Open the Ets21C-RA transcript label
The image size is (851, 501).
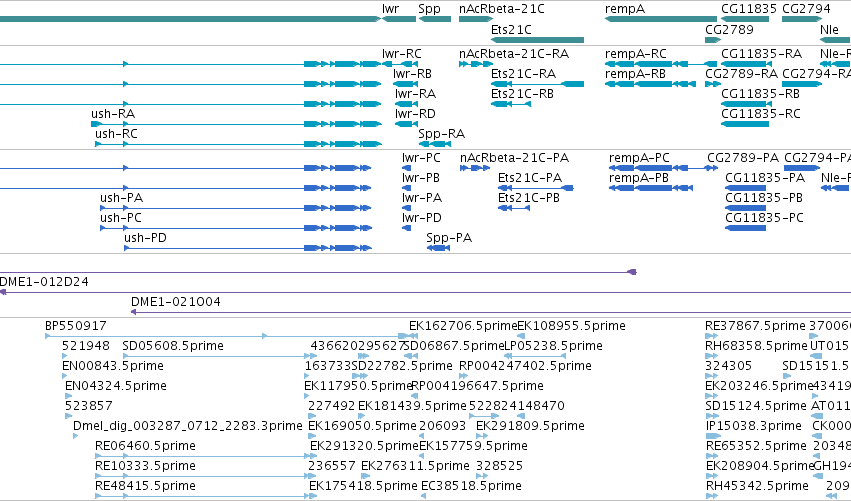[523, 74]
